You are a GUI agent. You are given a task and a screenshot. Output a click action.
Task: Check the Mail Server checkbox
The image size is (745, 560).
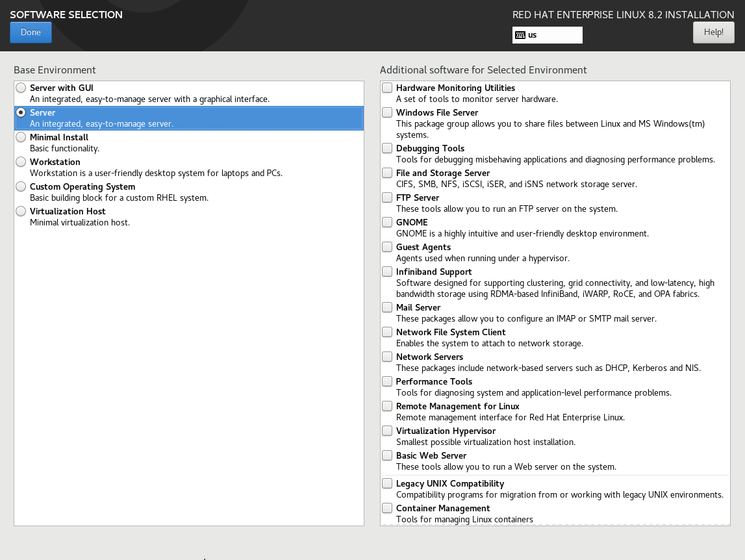(387, 307)
